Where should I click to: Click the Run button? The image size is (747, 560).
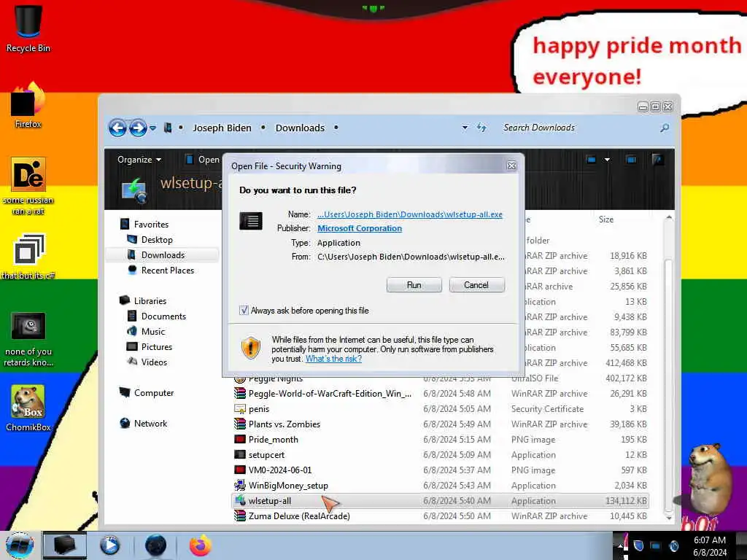pos(414,285)
